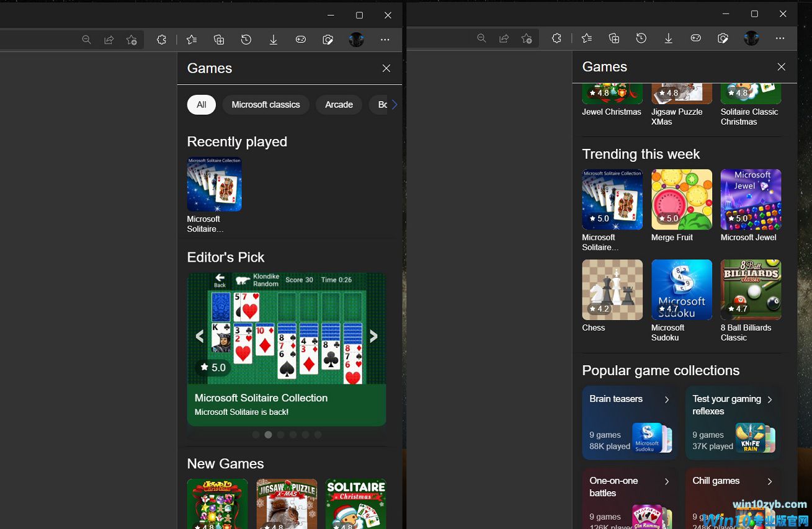Open profile avatar in left window
Viewport: 812px width, 529px height.
click(x=356, y=40)
